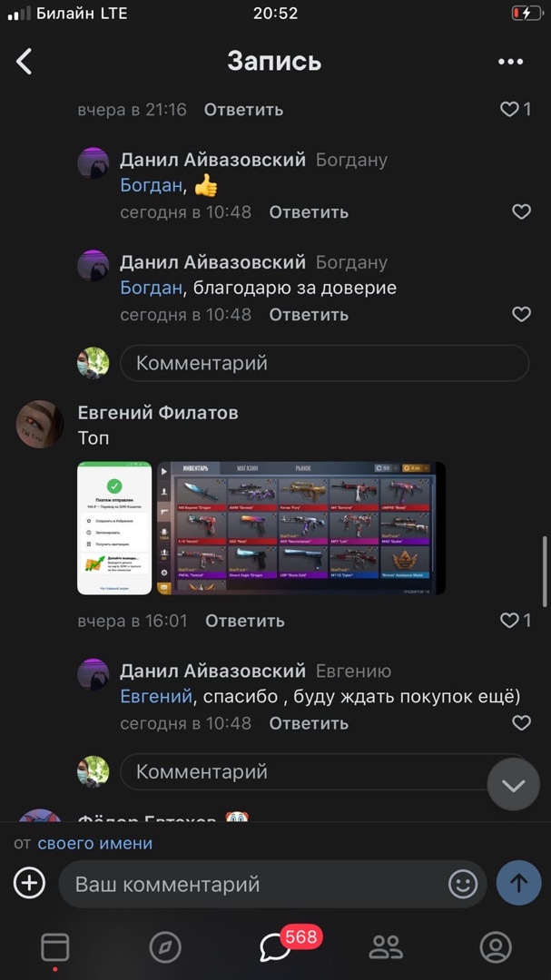Open Messages tab with 568 badge
Image resolution: width=551 pixels, height=980 pixels.
click(x=276, y=946)
